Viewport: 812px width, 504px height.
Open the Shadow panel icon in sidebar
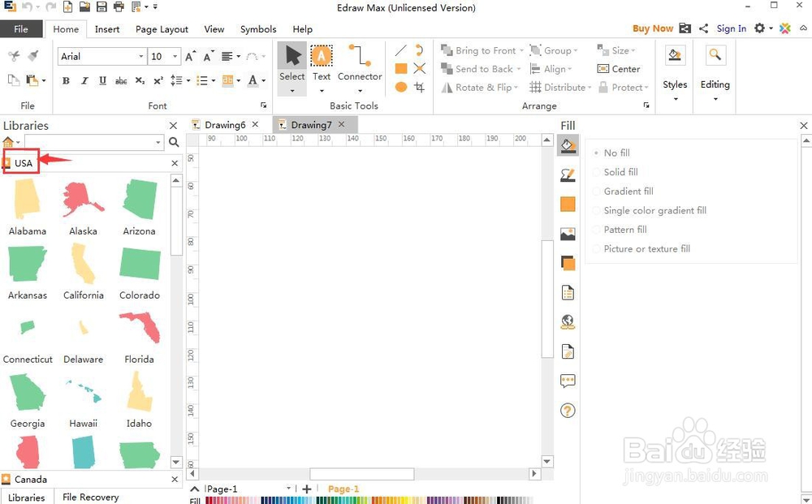(x=568, y=263)
